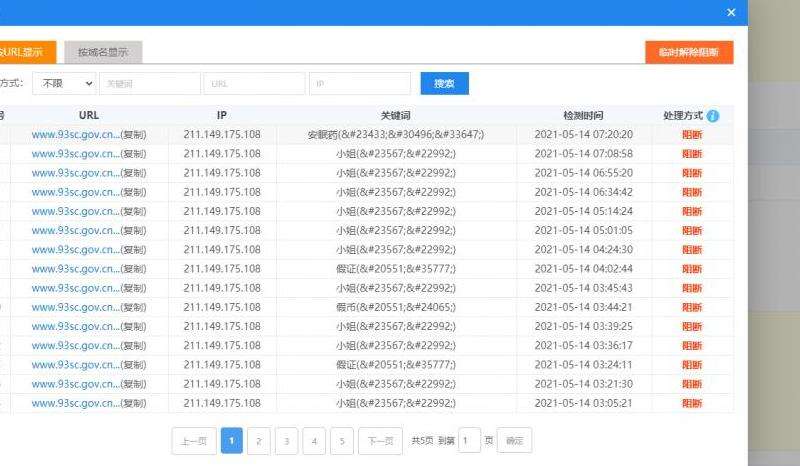Copy the URL in the 05:01:05 row
The height and width of the screenshot is (466, 800).
click(x=134, y=231)
